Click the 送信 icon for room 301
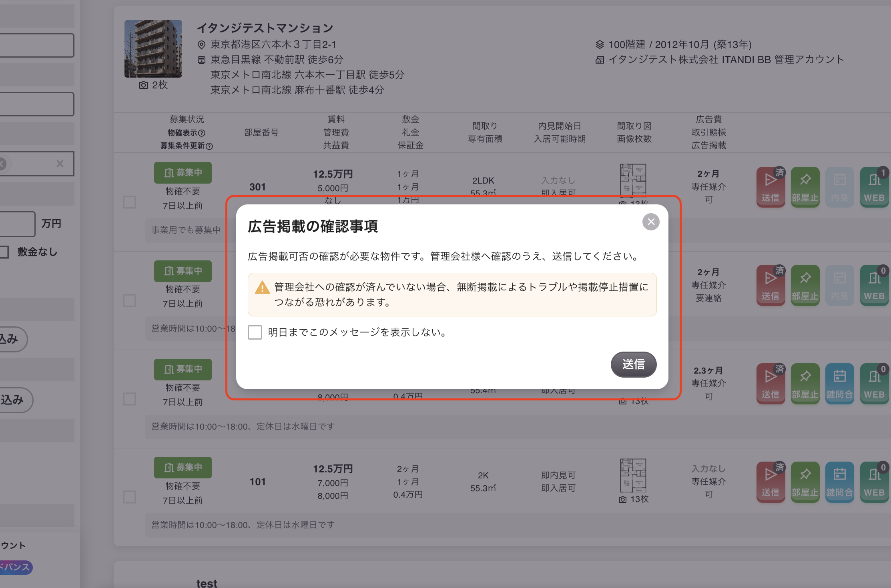 click(771, 187)
